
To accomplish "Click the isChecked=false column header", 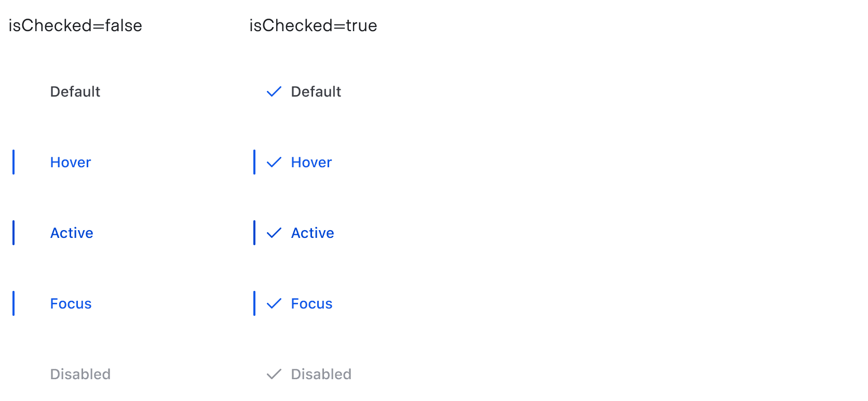I will click(75, 25).
